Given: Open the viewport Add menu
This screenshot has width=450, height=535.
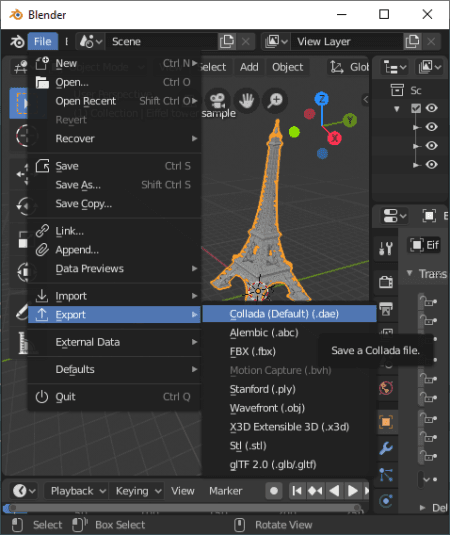Looking at the screenshot, I should tap(249, 67).
